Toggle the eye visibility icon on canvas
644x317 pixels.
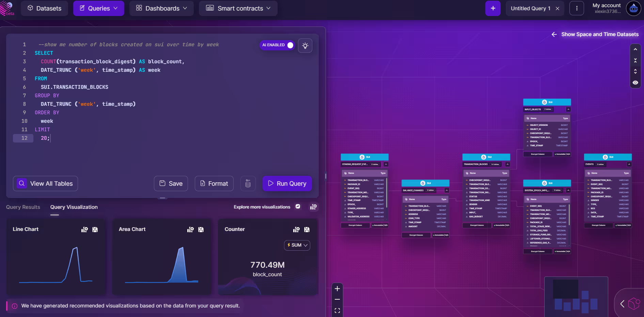coord(635,83)
